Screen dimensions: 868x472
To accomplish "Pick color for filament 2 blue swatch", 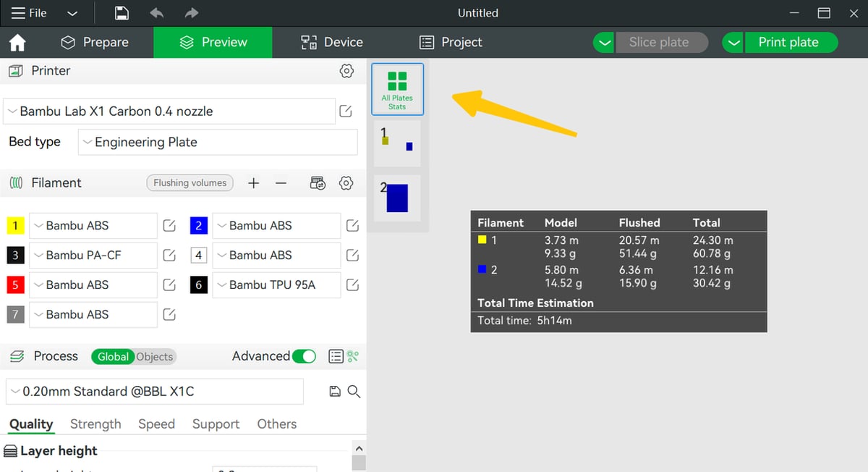I will (199, 226).
